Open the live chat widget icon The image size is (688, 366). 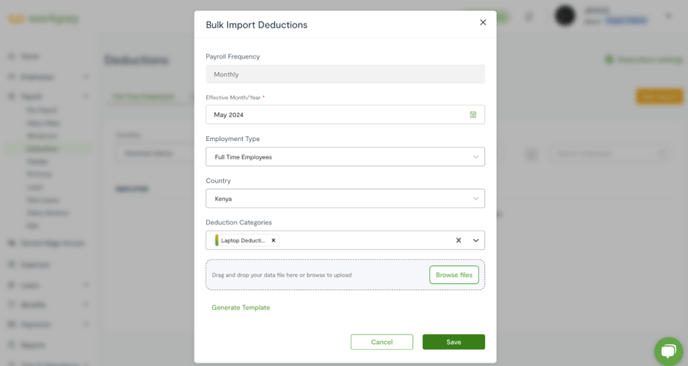coord(669,351)
